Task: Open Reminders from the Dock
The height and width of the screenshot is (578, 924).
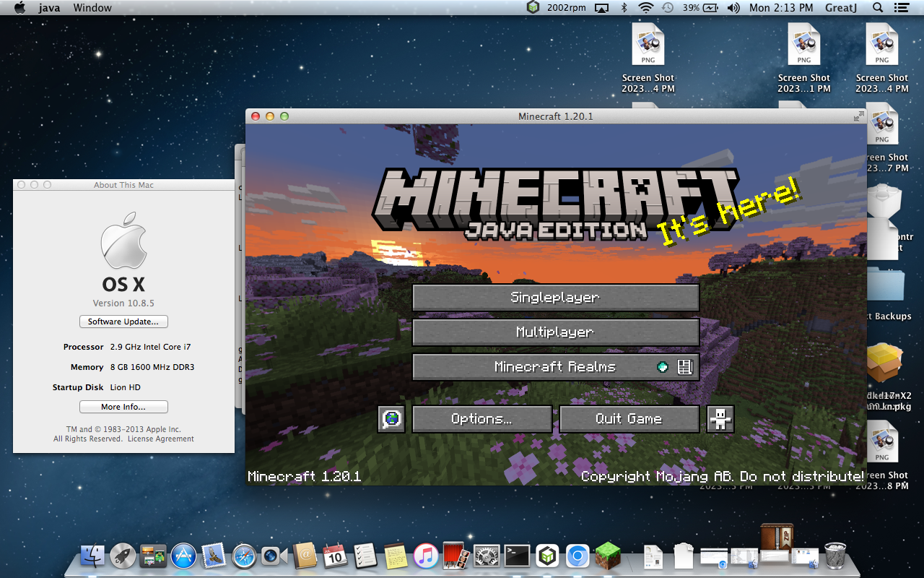Action: pyautogui.click(x=366, y=556)
